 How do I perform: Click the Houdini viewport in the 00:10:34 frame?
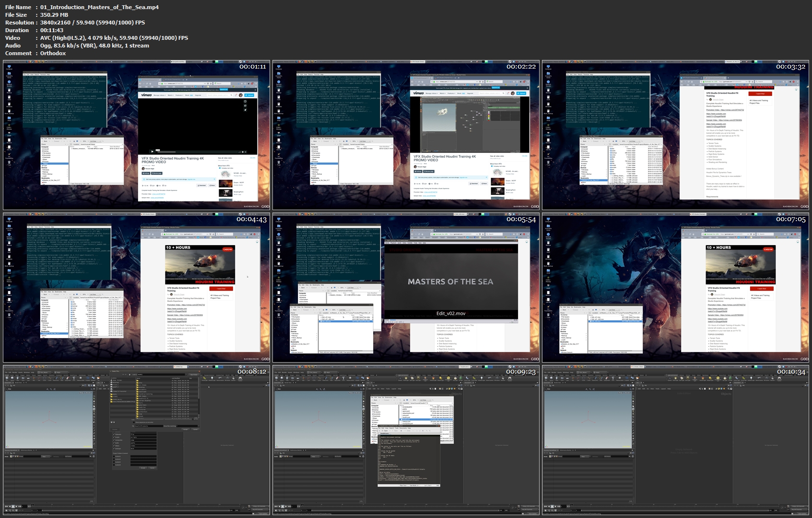pyautogui.click(x=588, y=419)
